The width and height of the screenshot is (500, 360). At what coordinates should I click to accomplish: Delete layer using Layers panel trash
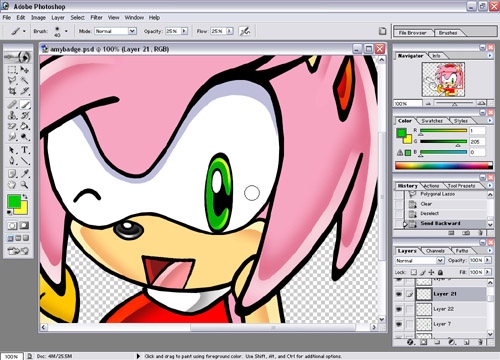(480, 342)
